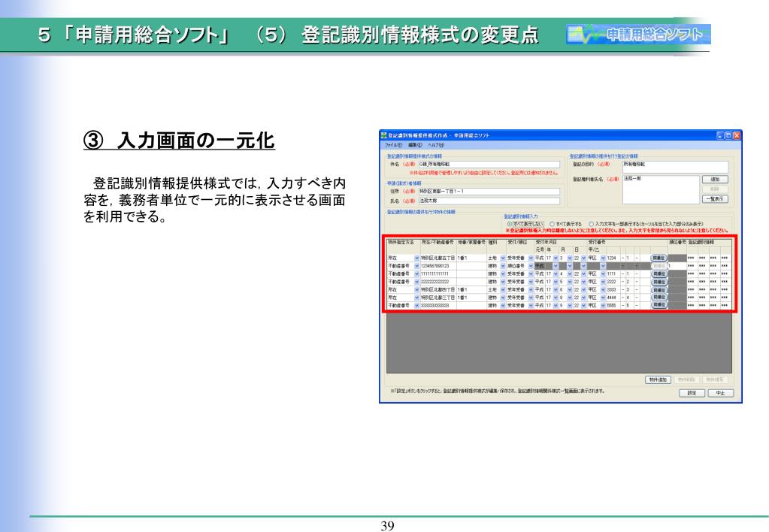Click the 中止 button
The height and width of the screenshot is (532, 769).
pos(720,393)
